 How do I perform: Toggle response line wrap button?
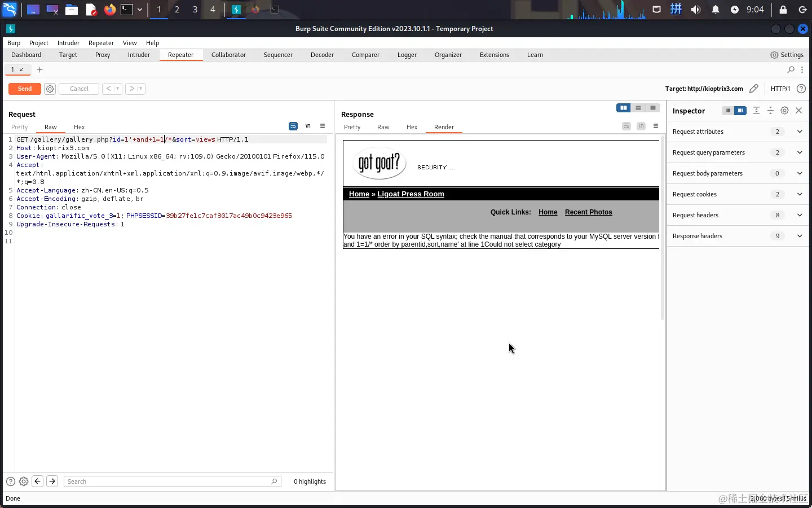pyautogui.click(x=626, y=126)
